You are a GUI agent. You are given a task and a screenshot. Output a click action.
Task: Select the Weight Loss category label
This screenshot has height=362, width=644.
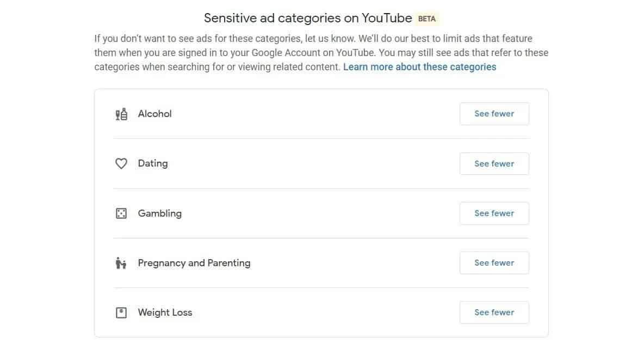coord(165,312)
